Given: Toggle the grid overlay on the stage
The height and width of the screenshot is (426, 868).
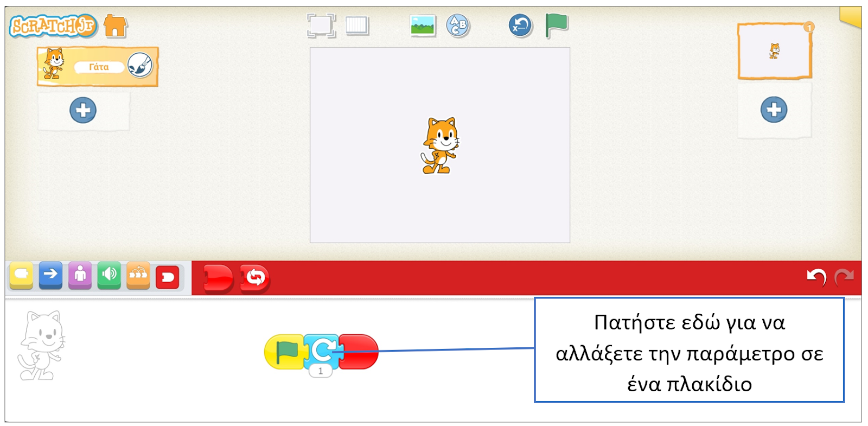Looking at the screenshot, I should tap(357, 26).
